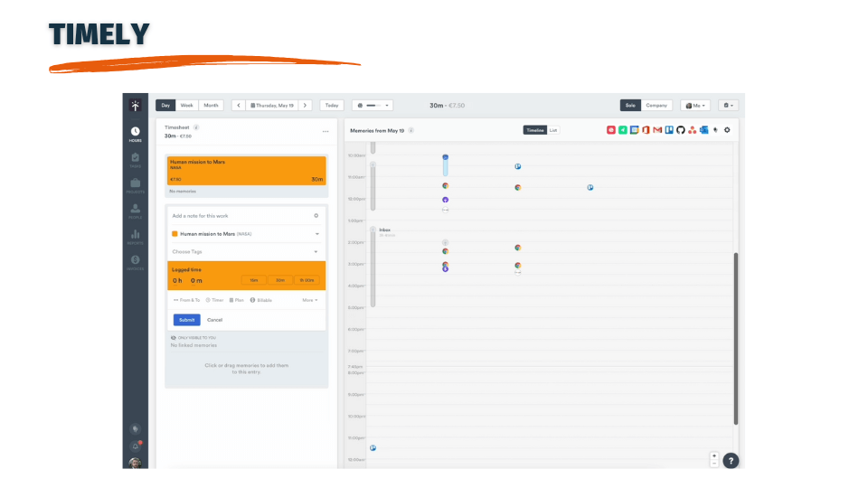Open the Me user dropdown
This screenshot has width=868, height=488.
pyautogui.click(x=695, y=105)
